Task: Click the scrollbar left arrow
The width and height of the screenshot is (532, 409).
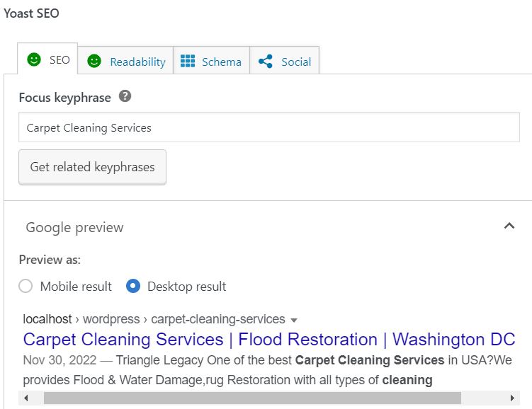Action: click(x=26, y=398)
